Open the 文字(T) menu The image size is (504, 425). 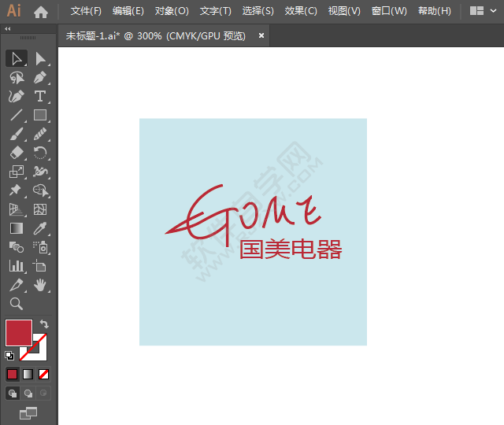[215, 11]
